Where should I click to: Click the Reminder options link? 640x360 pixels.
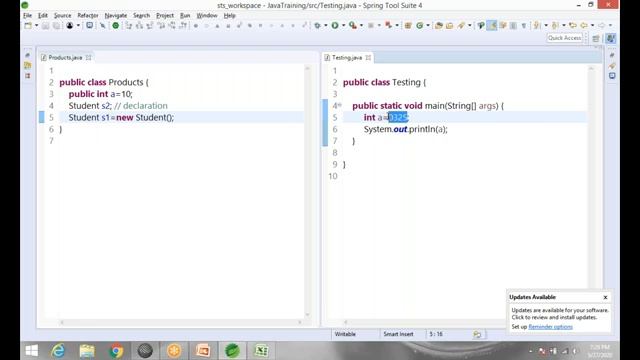(x=550, y=327)
